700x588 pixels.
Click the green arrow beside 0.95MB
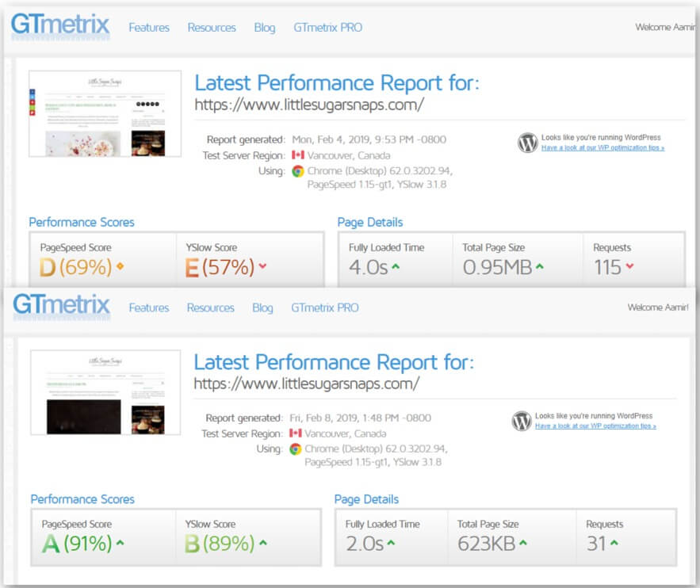click(540, 266)
